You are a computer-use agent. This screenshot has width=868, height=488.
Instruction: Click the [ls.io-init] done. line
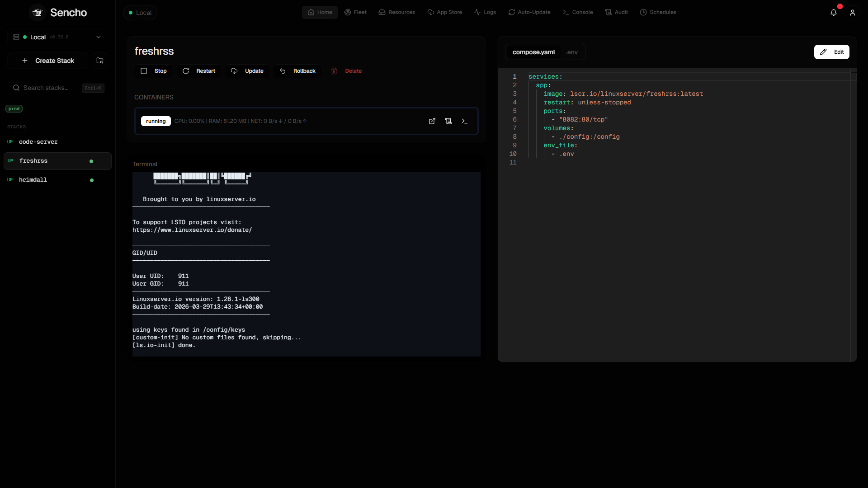[164, 345]
